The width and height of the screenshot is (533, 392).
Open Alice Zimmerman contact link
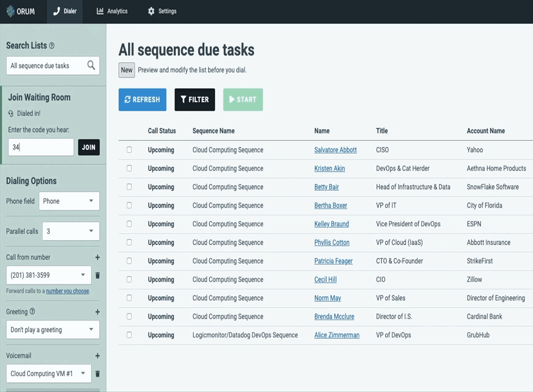click(337, 335)
